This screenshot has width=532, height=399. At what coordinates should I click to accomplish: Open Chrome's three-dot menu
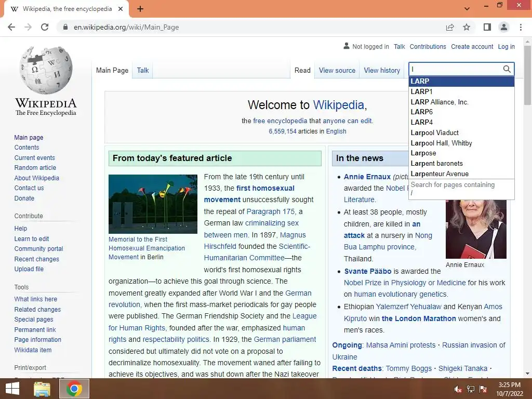click(521, 27)
